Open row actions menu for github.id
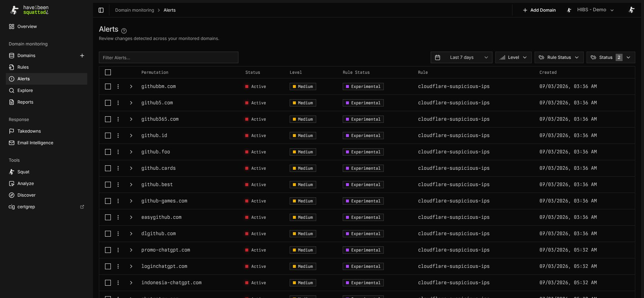The image size is (644, 298). [x=118, y=136]
